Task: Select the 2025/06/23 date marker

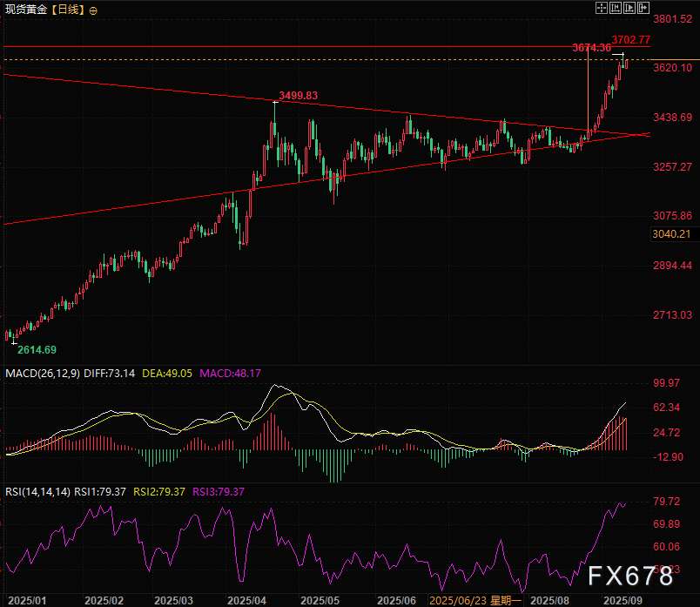Action: click(458, 600)
